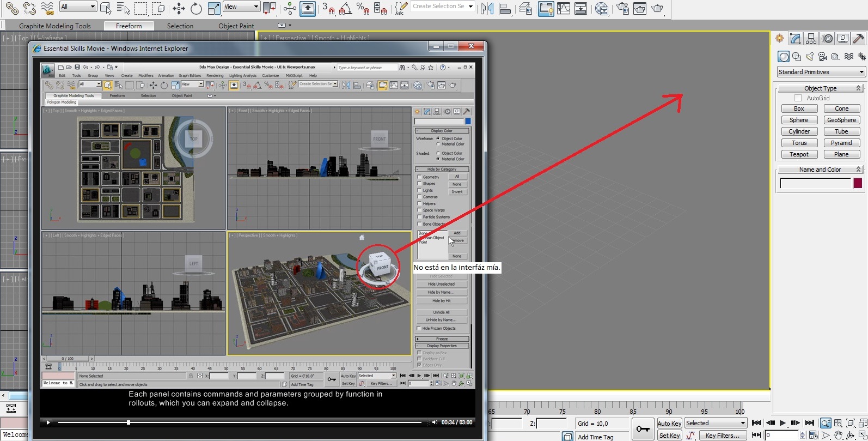Select the Select and Link tool
The height and width of the screenshot is (441, 868).
(11, 8)
